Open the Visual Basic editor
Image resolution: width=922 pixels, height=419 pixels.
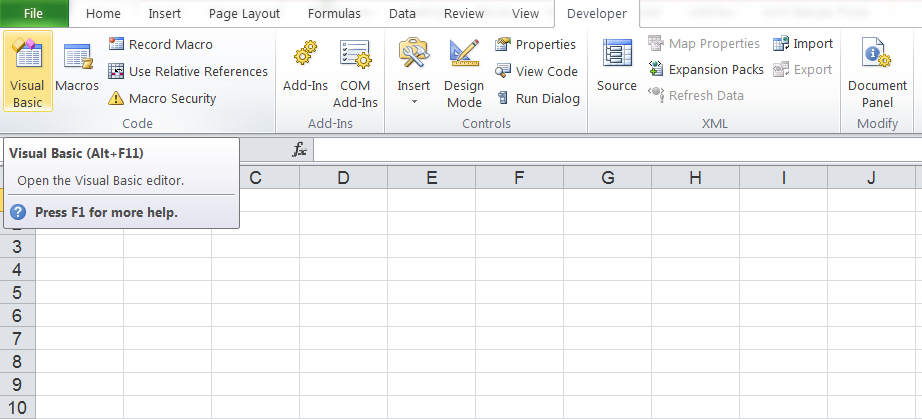[28, 70]
